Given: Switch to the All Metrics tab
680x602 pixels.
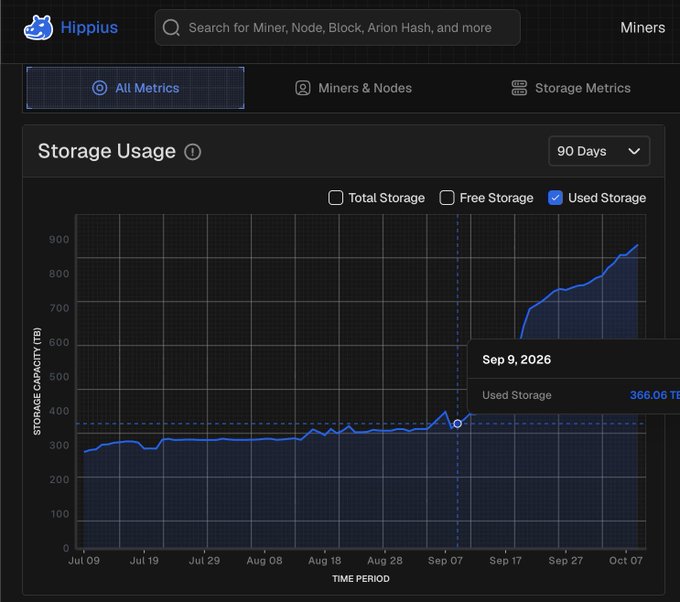Looking at the screenshot, I should coord(135,88).
